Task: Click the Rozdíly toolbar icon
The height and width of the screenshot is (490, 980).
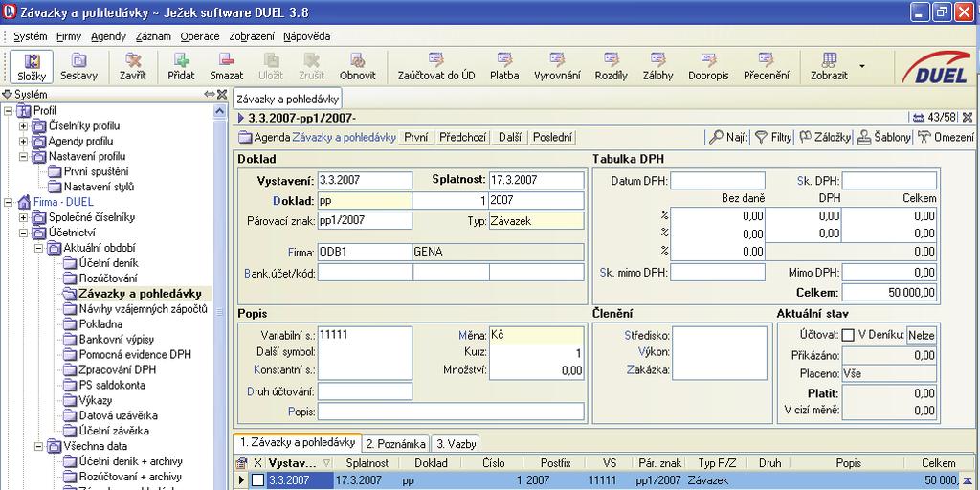Action: [x=612, y=67]
